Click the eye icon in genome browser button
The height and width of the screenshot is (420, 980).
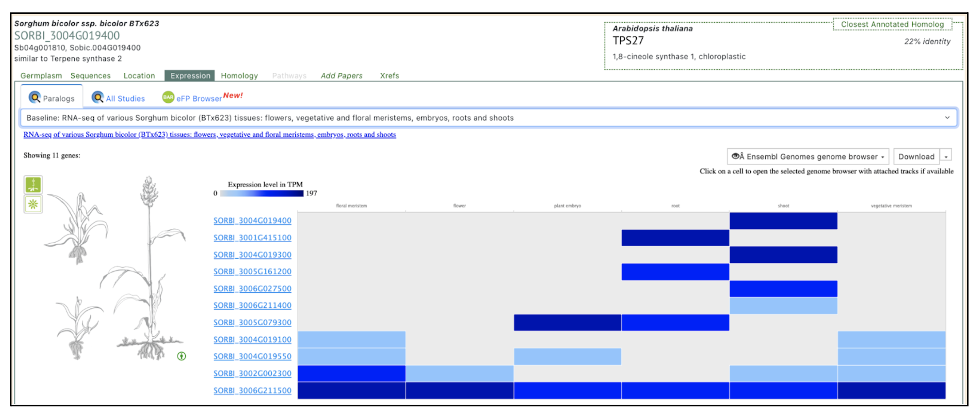click(735, 156)
